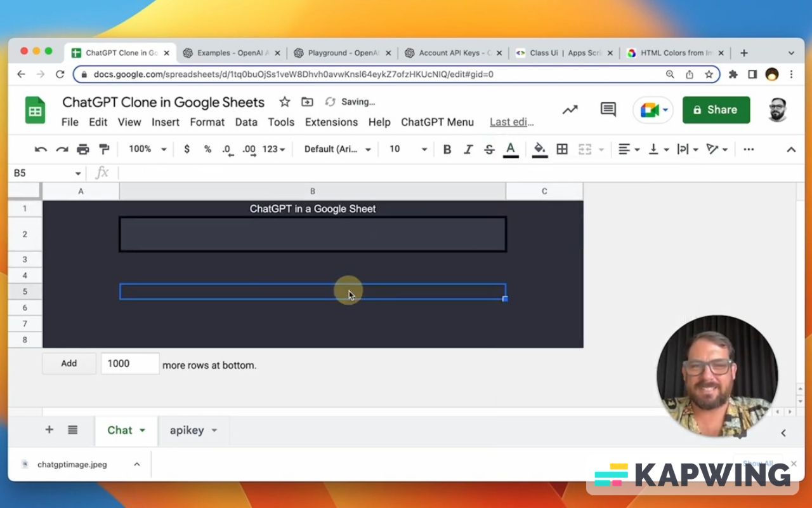Switch to the Class Ui Apps Script tab
Image resolution: width=812 pixels, height=508 pixels.
tap(565, 53)
